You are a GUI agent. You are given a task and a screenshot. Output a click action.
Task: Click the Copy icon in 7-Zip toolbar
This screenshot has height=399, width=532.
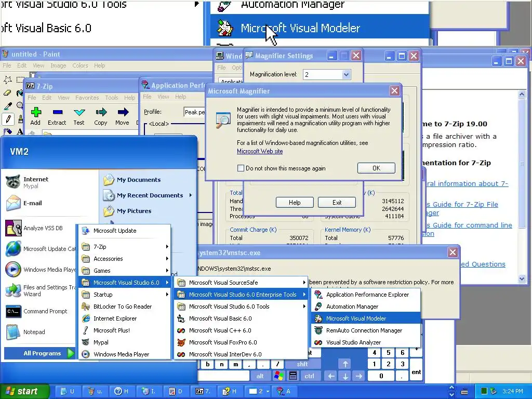pos(100,116)
